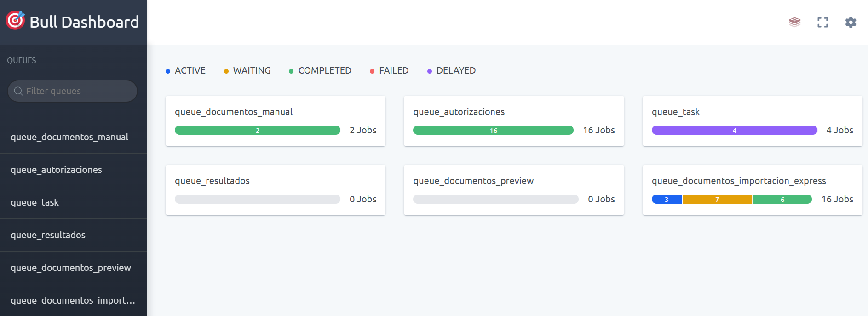
Task: Click the QUEUES sidebar heading
Action: tap(22, 60)
